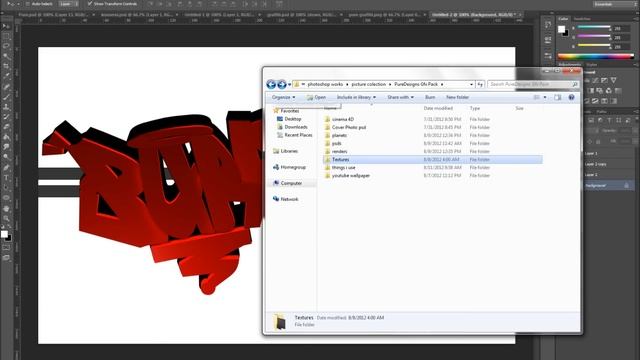
Task: Open the Share with dropdown
Action: coord(400,97)
